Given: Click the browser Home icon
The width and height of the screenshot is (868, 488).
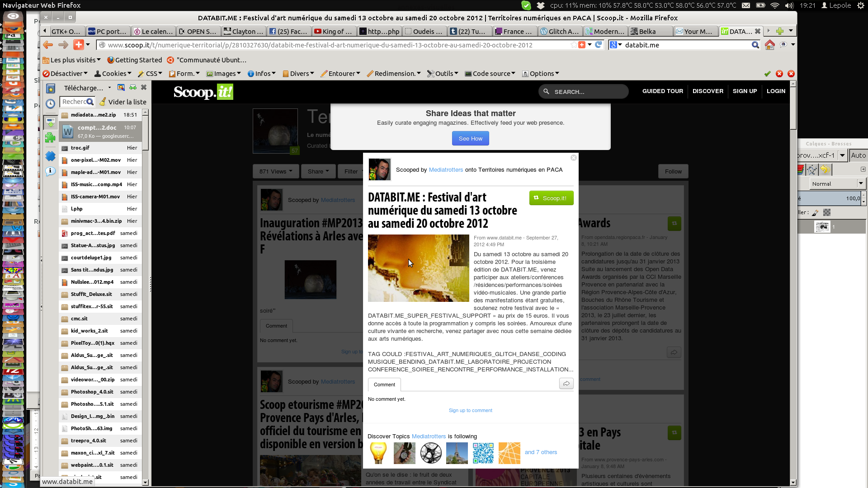Looking at the screenshot, I should click(x=769, y=45).
